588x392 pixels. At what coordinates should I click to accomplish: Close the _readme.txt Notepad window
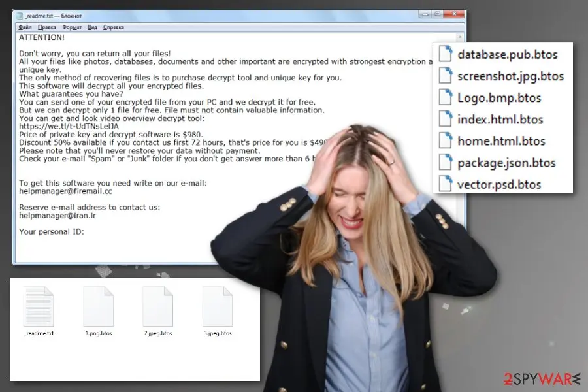[x=454, y=14]
